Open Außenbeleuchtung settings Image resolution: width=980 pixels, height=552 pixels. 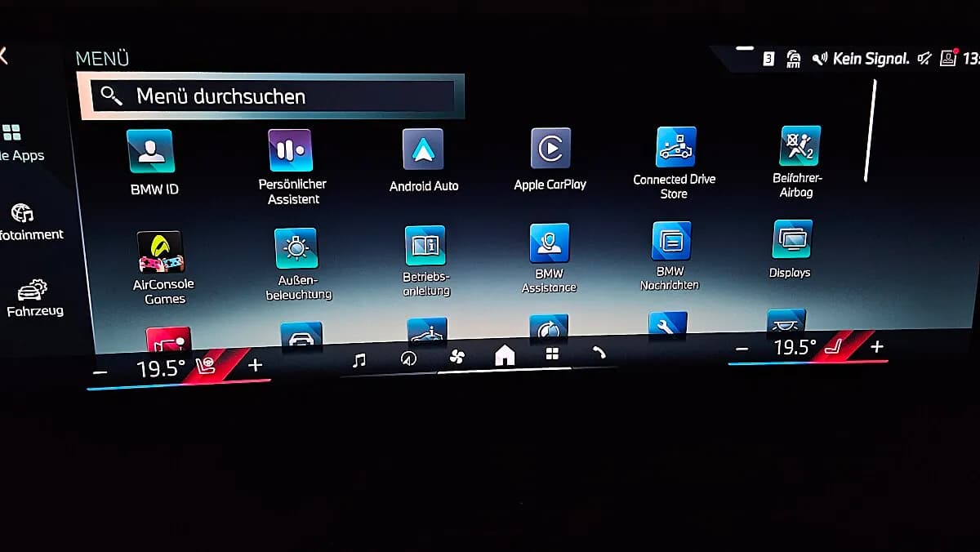pos(297,265)
